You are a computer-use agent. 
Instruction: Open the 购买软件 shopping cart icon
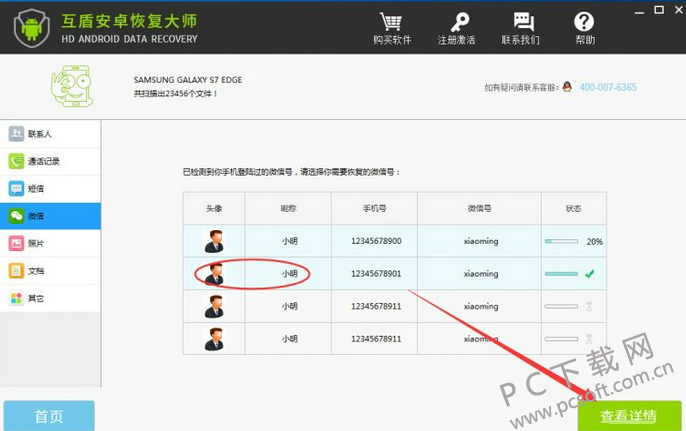391,21
